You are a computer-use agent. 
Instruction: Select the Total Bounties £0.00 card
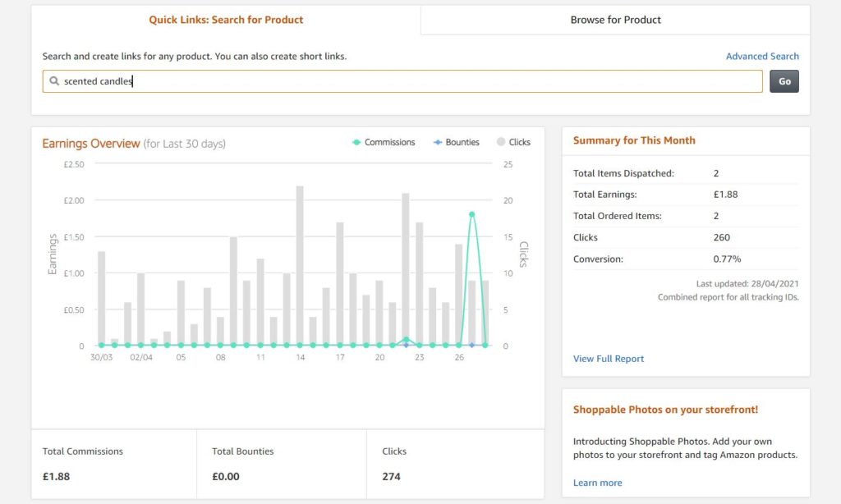coord(282,464)
